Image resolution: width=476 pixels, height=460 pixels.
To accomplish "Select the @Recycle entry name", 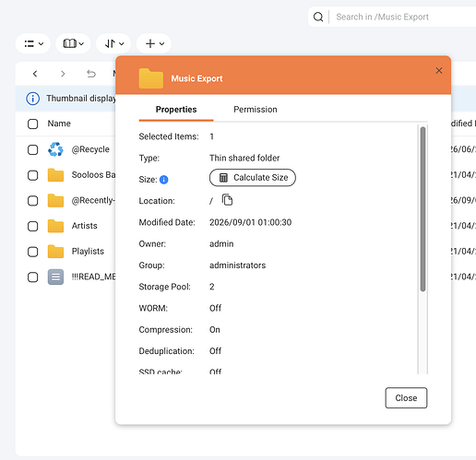I will coord(90,149).
